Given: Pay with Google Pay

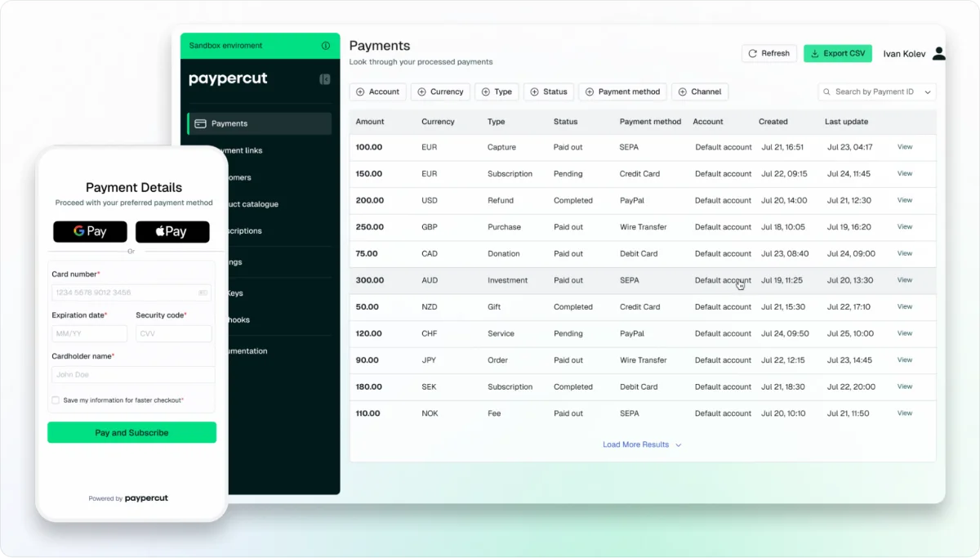Looking at the screenshot, I should (90, 232).
